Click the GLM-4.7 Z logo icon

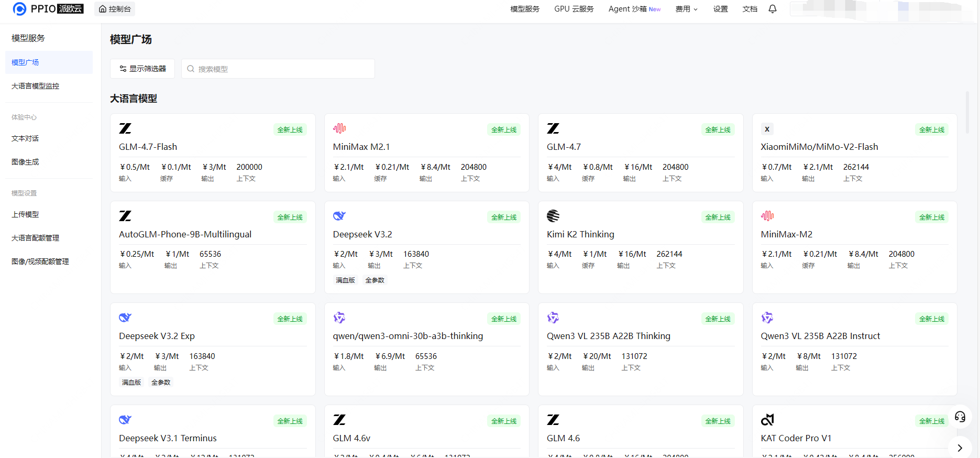553,128
